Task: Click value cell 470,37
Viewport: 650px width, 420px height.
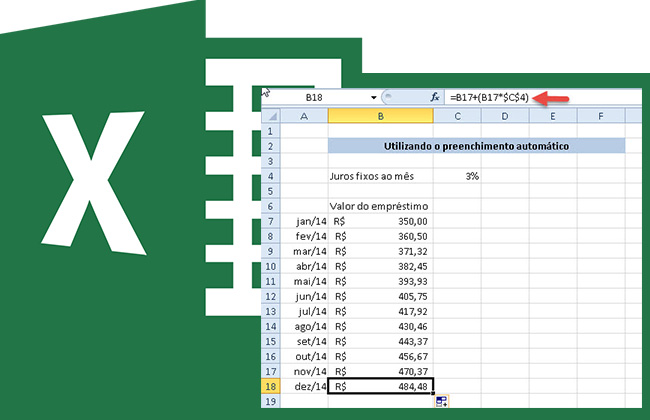Action: [381, 371]
